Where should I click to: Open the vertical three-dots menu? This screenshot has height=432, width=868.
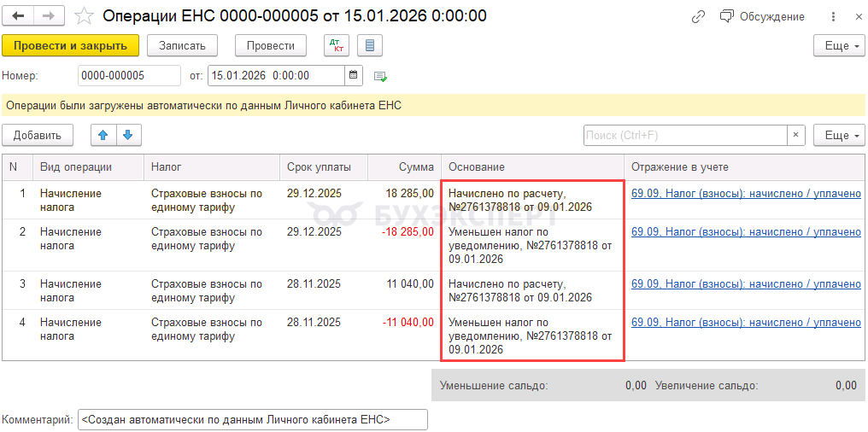[x=834, y=16]
